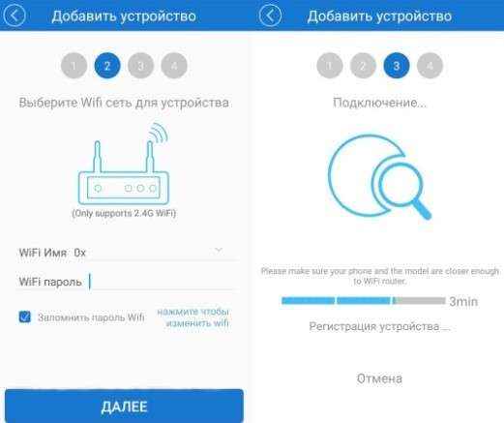The image size is (504, 423).
Task: Go back from left Добавить устройство screen
Action: (14, 15)
